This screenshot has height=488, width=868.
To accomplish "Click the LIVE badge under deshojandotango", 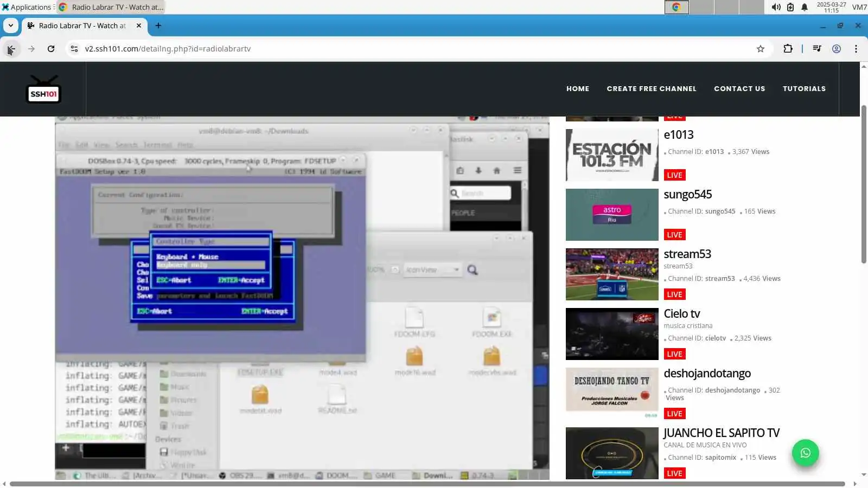I will (674, 414).
